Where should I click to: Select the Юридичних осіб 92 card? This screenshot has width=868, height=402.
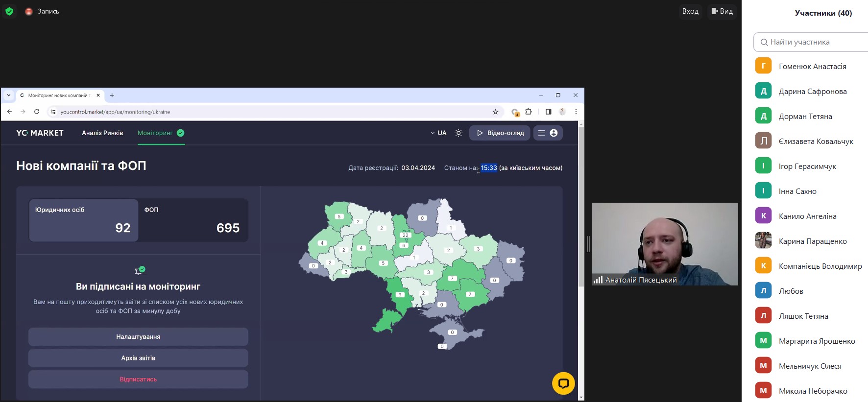point(84,220)
